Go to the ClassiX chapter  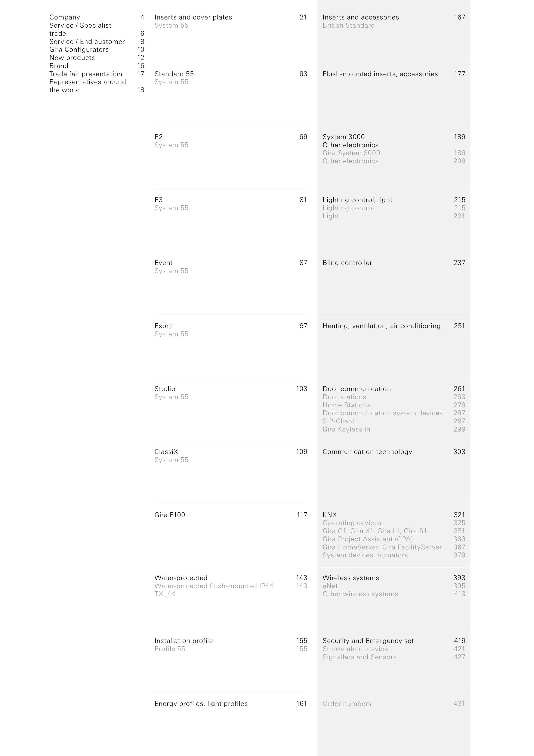pyautogui.click(x=166, y=452)
